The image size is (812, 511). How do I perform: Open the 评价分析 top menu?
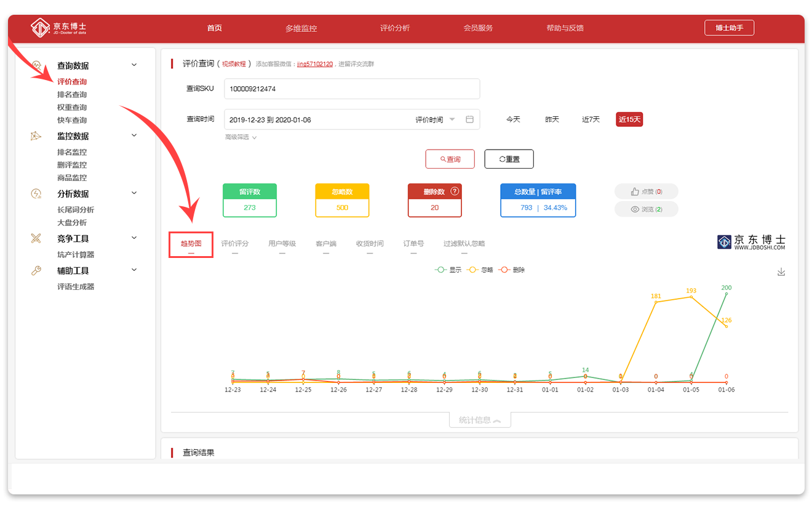395,28
